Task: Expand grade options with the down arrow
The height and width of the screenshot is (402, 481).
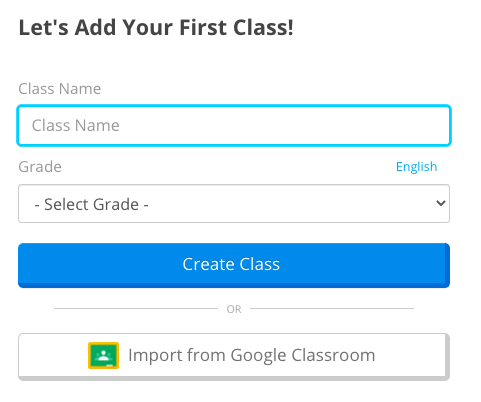Action: (x=441, y=203)
